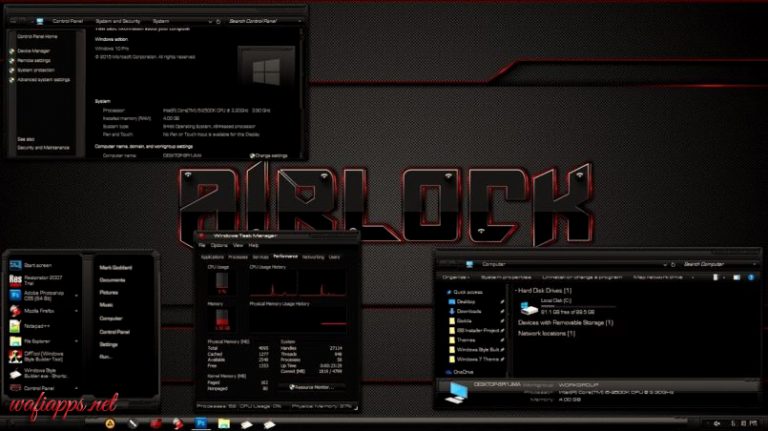Click File Explorer folder icon on taskbar
Screen dimensions: 768x431
223,424
